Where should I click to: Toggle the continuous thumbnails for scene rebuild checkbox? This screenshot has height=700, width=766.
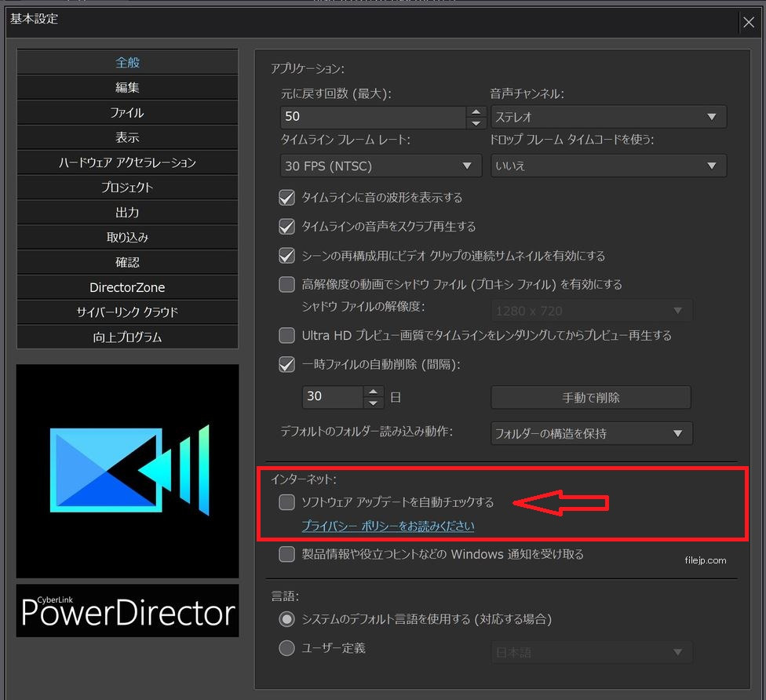tap(286, 256)
